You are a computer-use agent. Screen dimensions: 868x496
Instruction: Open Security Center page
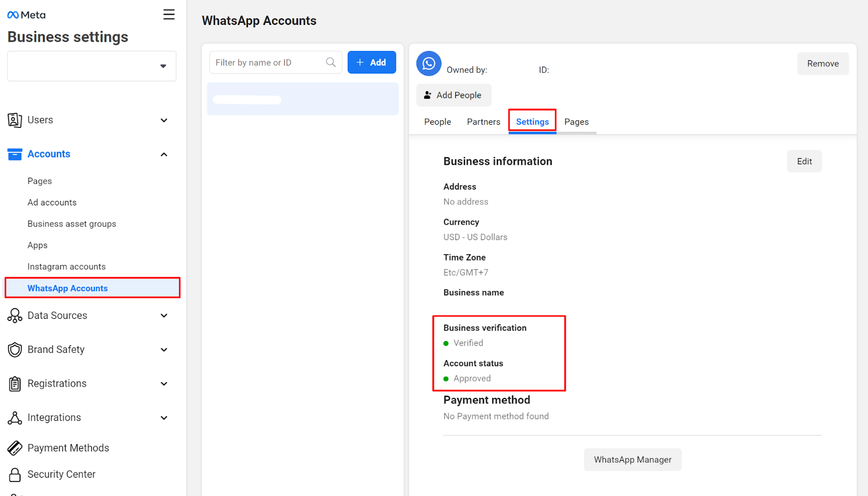click(61, 474)
